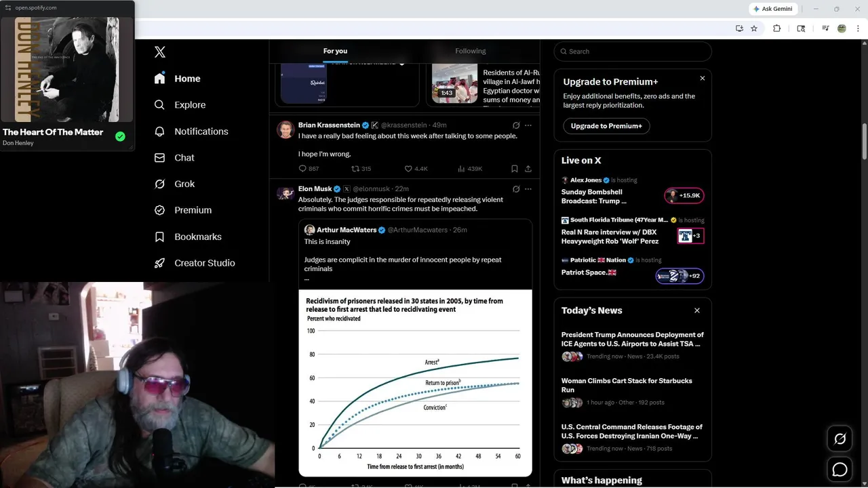This screenshot has height=488, width=868.
Task: Open Woman Climbs Cart Stack story
Action: coord(633,391)
